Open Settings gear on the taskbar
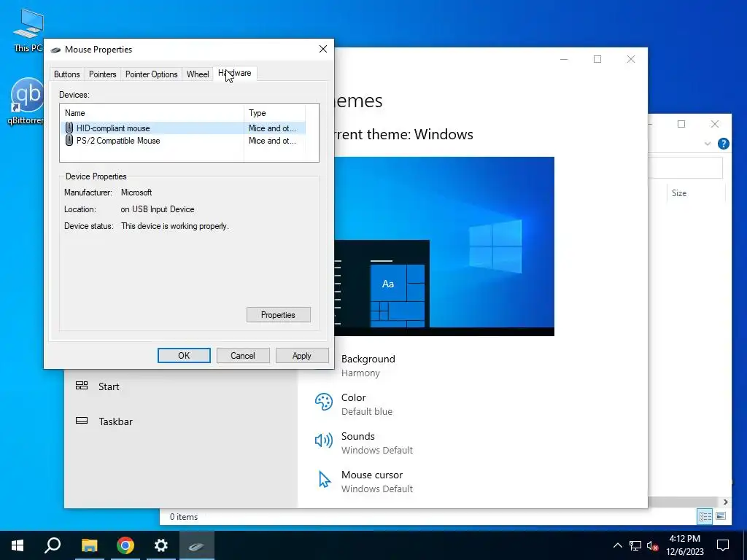This screenshot has height=560, width=747. pyautogui.click(x=161, y=545)
